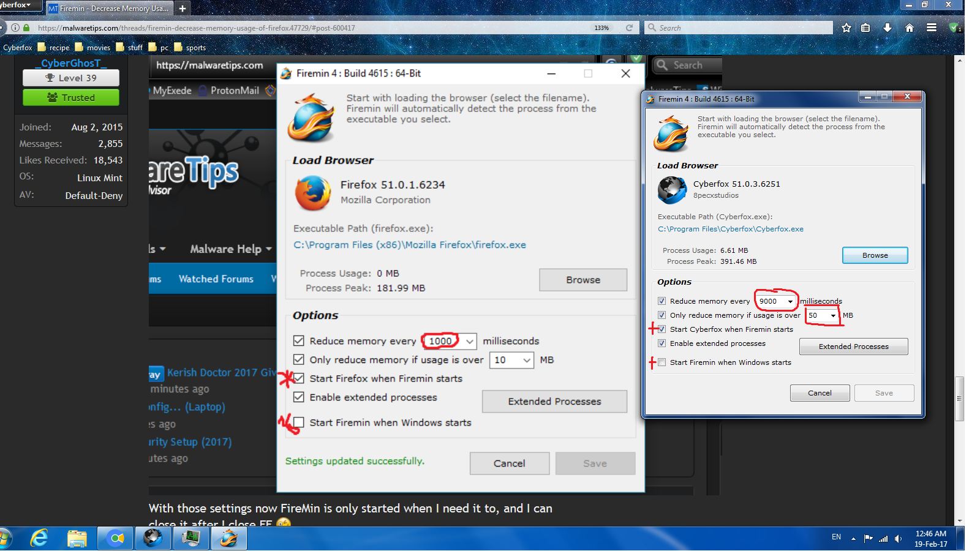Open the 1000 milliseconds dropdown
The width and height of the screenshot is (980, 551).
point(450,341)
